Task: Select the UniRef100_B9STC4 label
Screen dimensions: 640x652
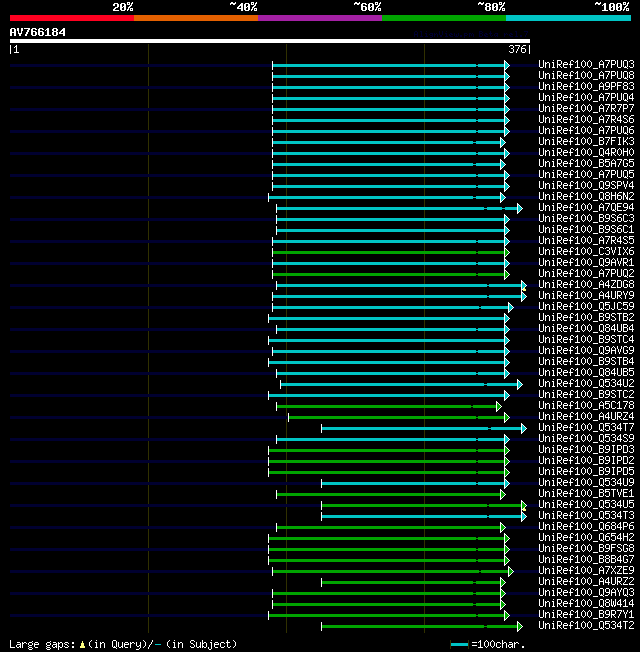Action: (586, 339)
